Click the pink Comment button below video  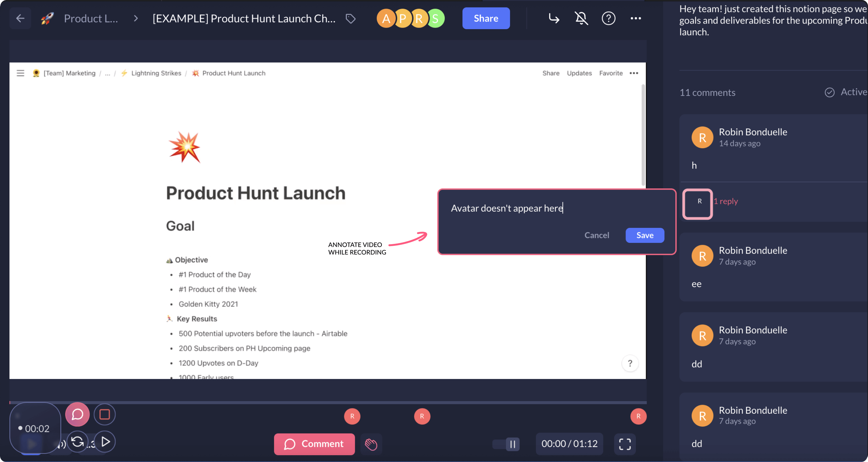point(314,444)
